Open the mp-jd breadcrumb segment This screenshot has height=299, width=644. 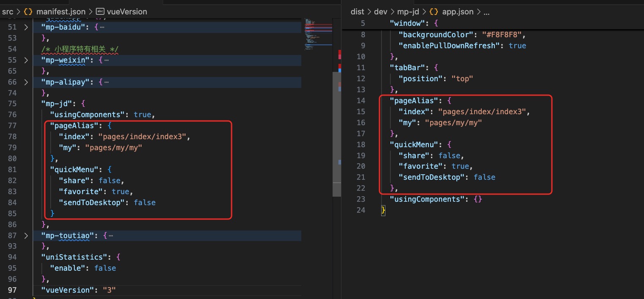click(x=408, y=12)
